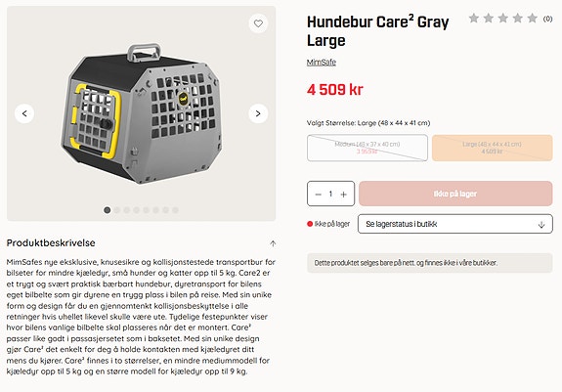Image resolution: width=562 pixels, height=392 pixels.
Task: Jump to second image carousel dot
Action: coord(117,210)
